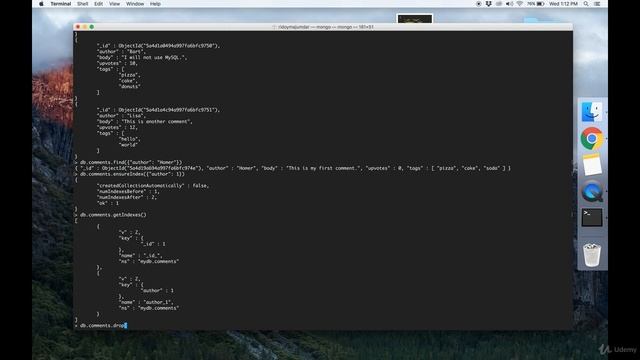
Task: Click the "hello" tag line
Action: [x=129, y=139]
